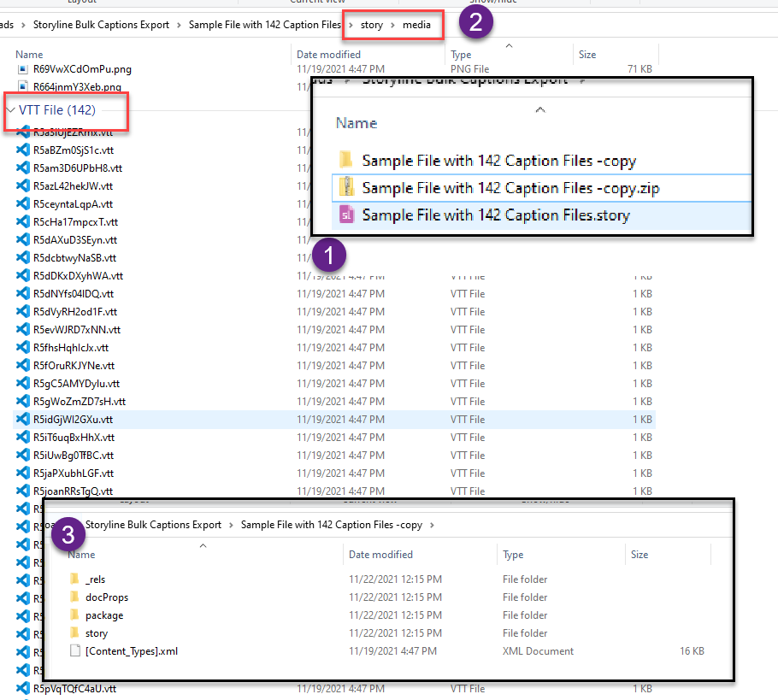778x700 pixels.
Task: Expand the breadcrumb chevron between story and media
Action: [393, 26]
